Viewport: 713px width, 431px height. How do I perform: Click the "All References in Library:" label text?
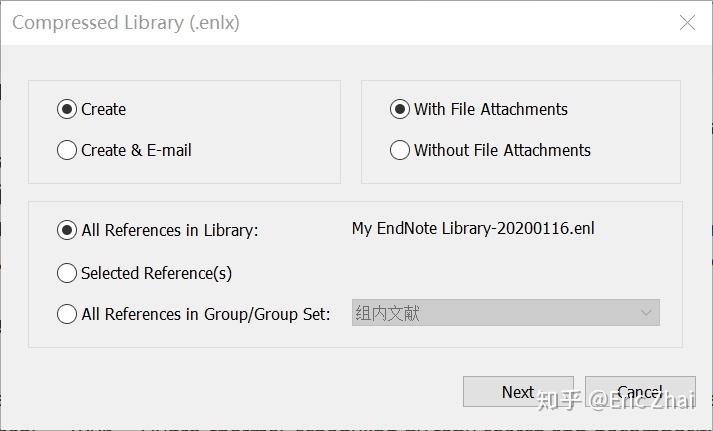(169, 230)
